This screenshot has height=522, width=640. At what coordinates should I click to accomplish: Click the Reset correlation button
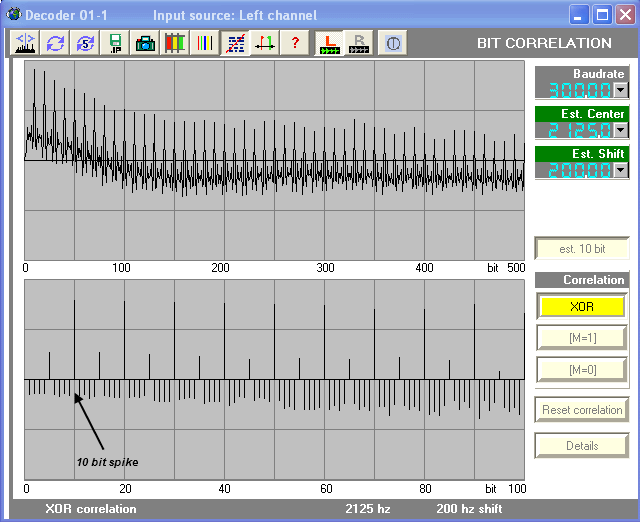click(x=582, y=410)
